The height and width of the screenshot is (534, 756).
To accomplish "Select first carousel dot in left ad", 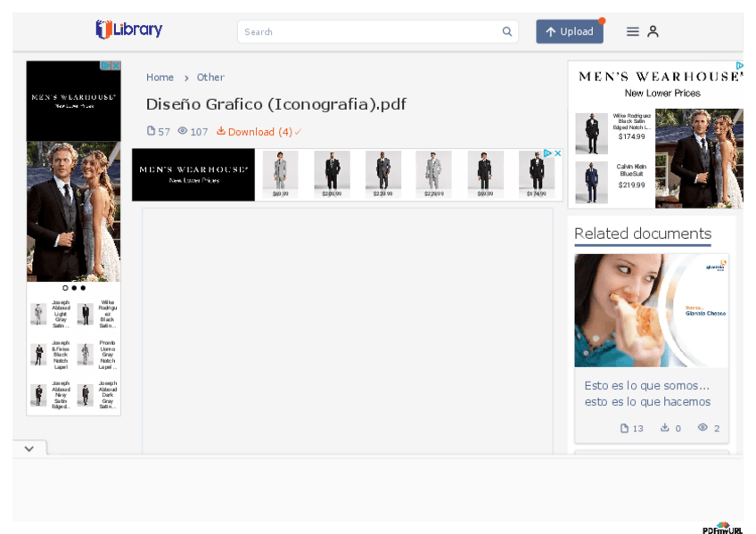I will tap(65, 288).
